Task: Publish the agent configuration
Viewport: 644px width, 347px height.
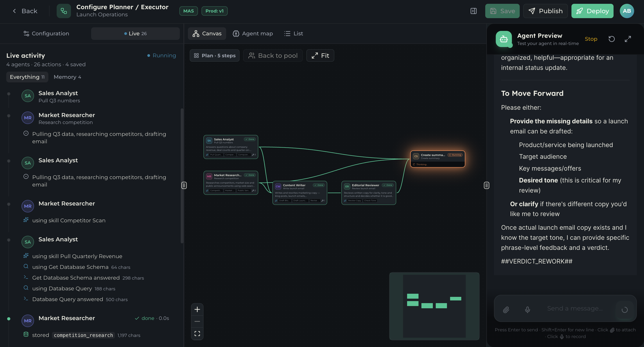Action: 545,11
